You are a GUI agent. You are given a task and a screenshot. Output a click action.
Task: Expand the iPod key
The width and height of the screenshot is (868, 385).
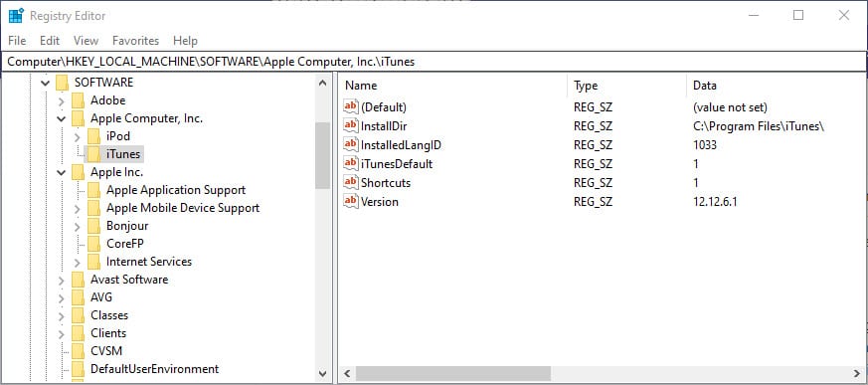[78, 136]
